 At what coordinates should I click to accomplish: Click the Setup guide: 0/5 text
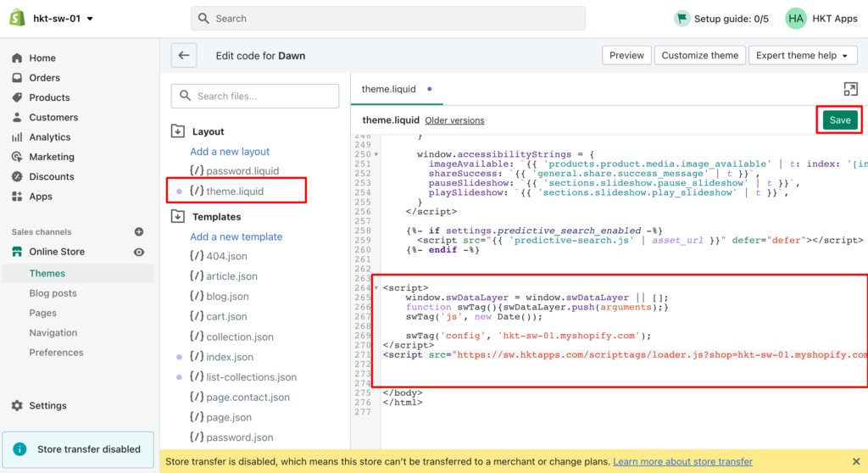(732, 19)
